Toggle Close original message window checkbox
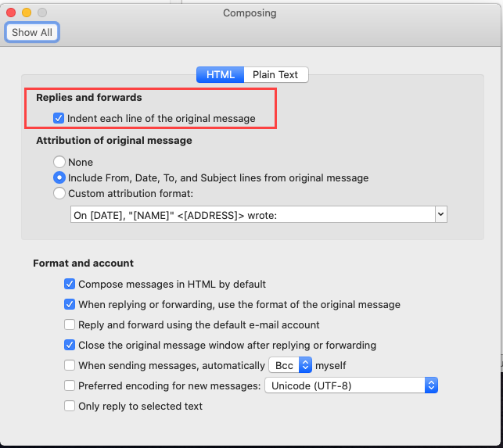 (x=70, y=345)
